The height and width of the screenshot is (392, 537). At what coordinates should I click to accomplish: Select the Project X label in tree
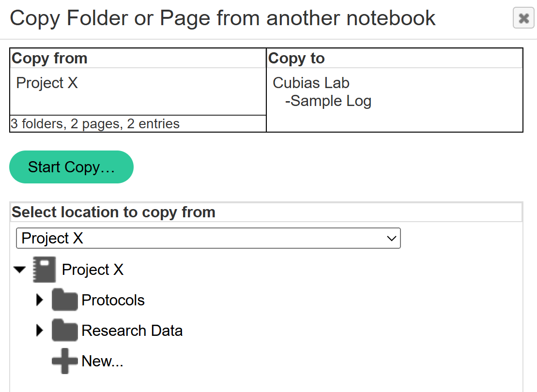point(92,270)
